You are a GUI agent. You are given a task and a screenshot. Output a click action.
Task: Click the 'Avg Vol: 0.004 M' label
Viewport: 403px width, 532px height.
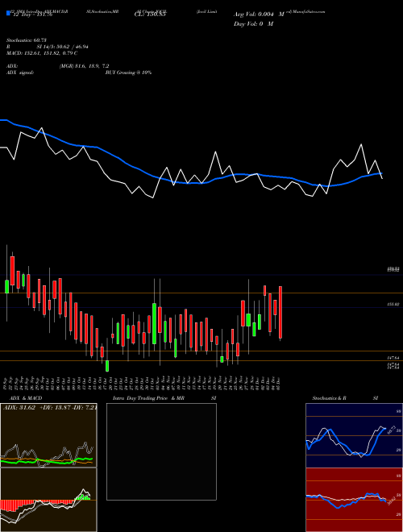(x=259, y=15)
